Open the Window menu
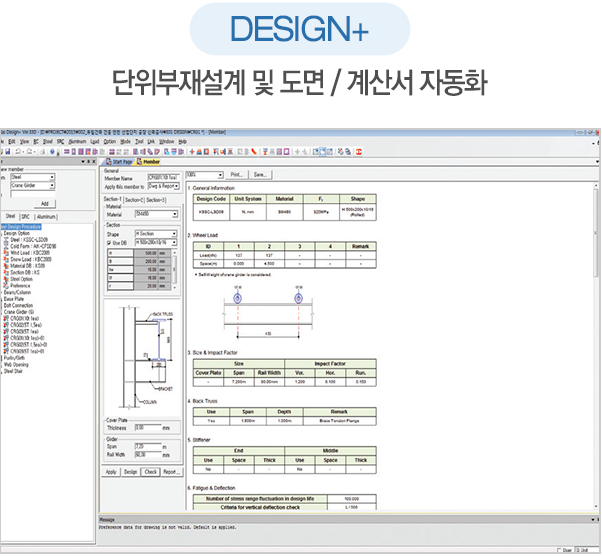The image size is (602, 556). 167,142
